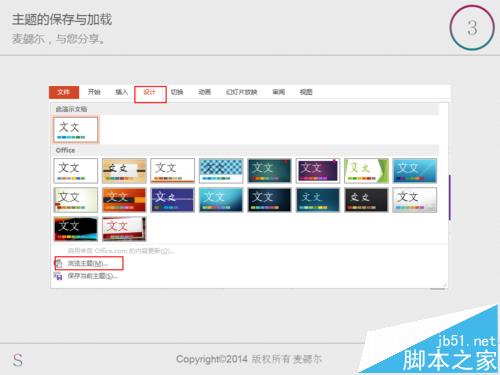Select the current presentation theme under 此演示文稿

(x=76, y=130)
